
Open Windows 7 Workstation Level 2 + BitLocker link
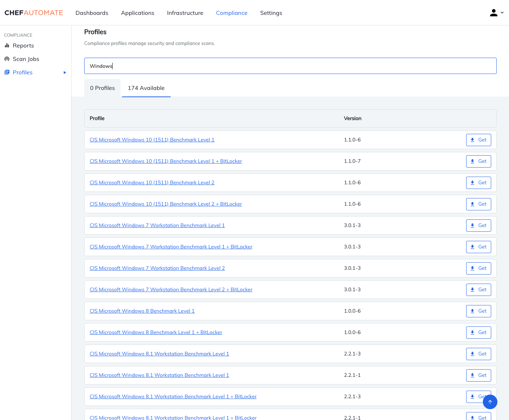(171, 290)
